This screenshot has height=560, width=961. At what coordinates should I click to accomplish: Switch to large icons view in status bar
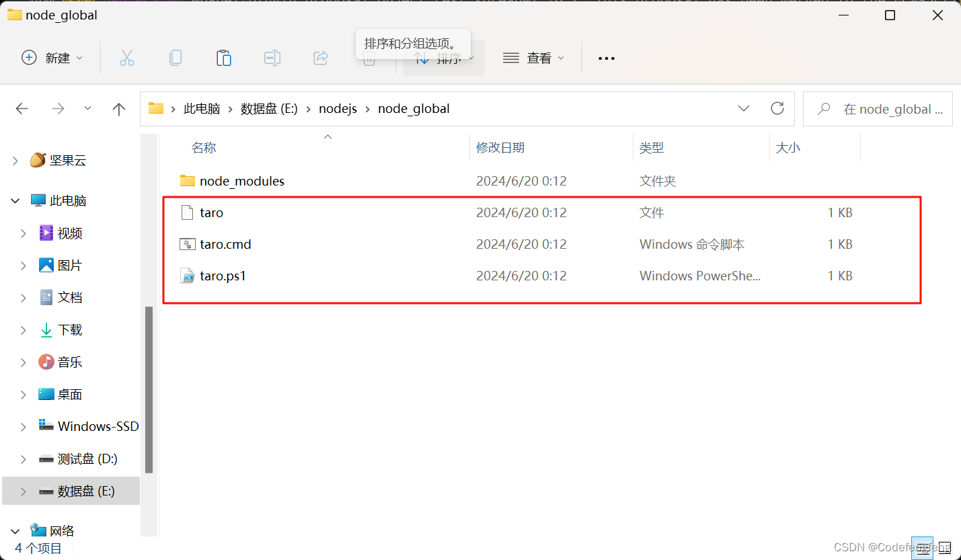coord(945,548)
